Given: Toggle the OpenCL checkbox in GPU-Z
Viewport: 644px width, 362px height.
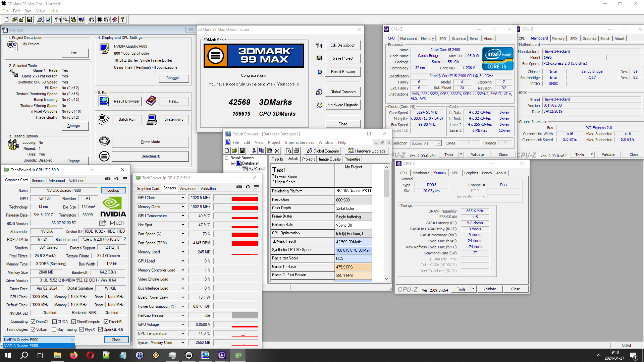Looking at the screenshot, I should pyautogui.click(x=33, y=322).
